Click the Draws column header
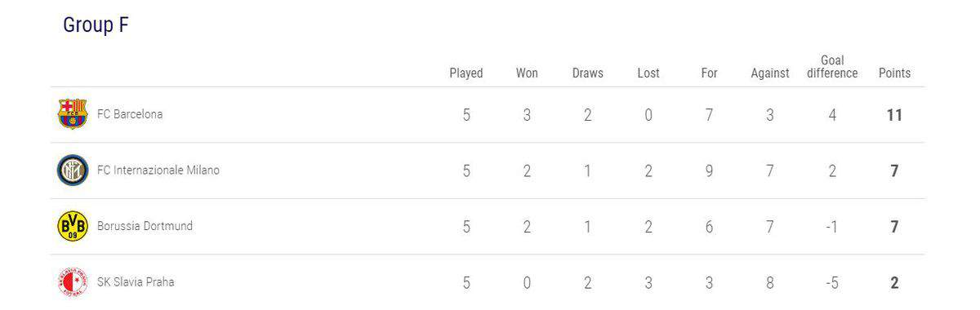 pyautogui.click(x=588, y=73)
